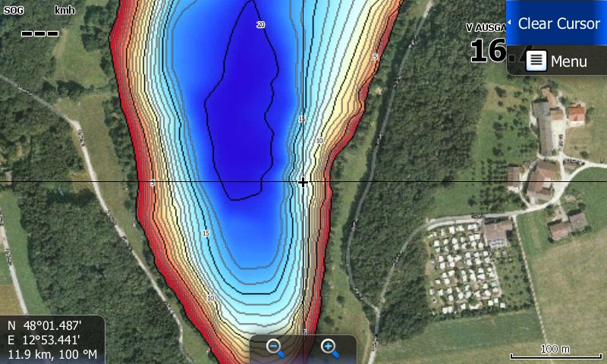
Task: Zoom in using the magnifier plus icon
Action: click(329, 348)
